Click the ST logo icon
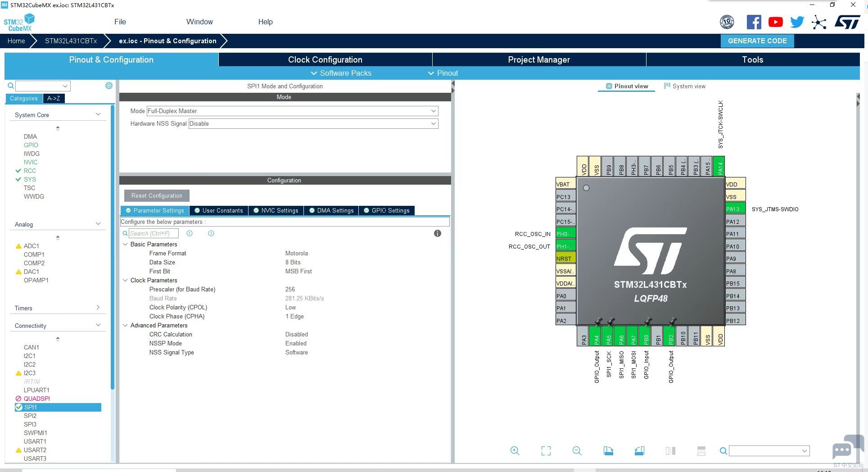The width and height of the screenshot is (868, 472). click(x=847, y=22)
